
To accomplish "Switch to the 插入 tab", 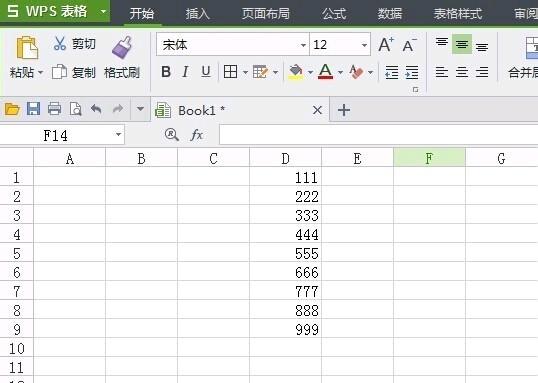I will coord(198,14).
